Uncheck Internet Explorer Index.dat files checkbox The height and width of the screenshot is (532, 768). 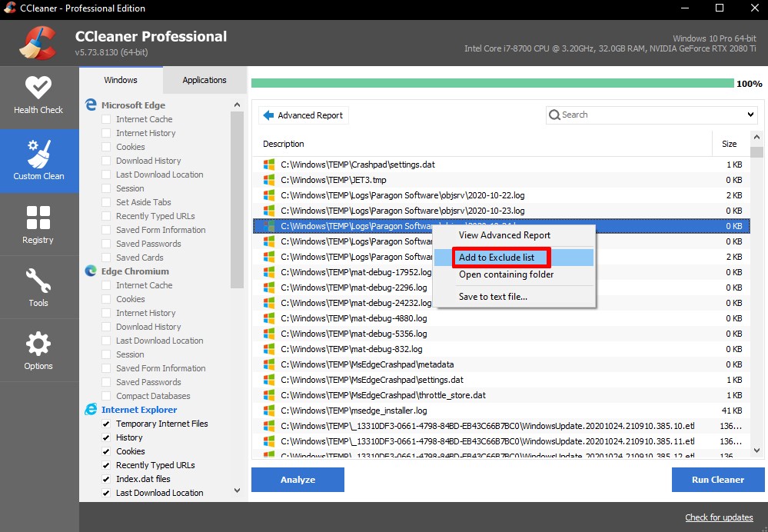coord(106,479)
